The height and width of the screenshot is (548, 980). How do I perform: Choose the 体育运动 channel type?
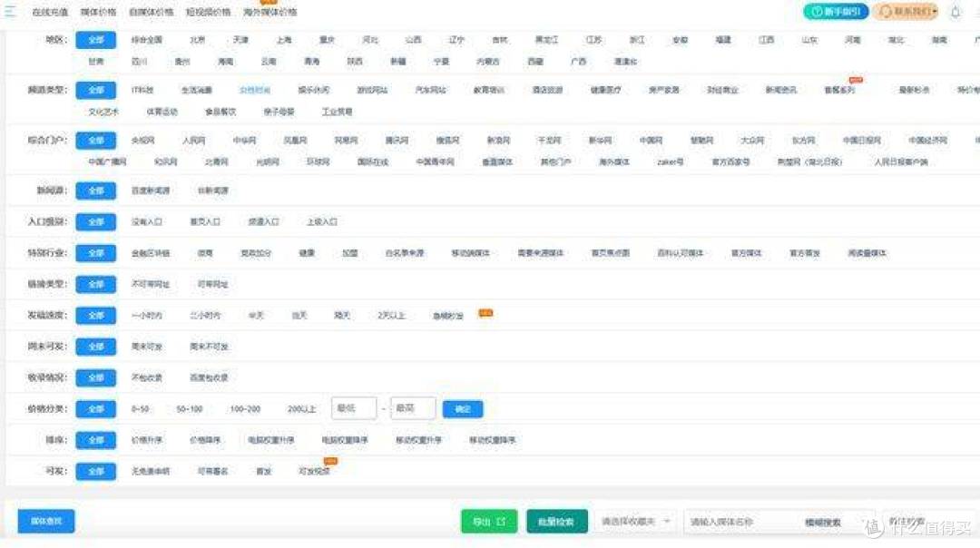coord(162,112)
